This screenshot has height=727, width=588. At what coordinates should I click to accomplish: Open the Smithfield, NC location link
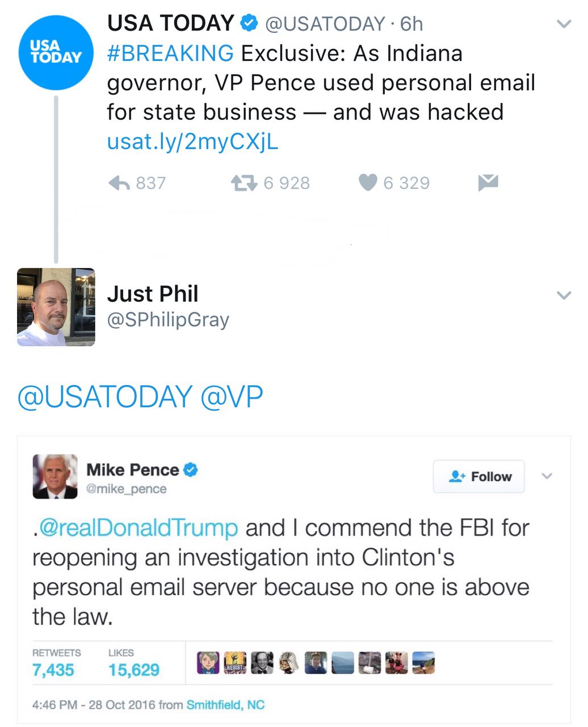pyautogui.click(x=225, y=705)
